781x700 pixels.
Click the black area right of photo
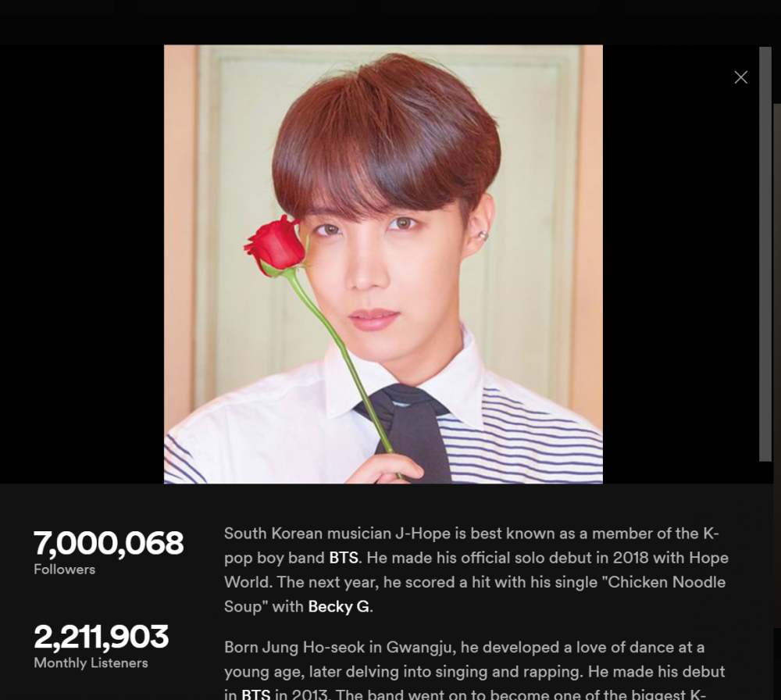(680, 264)
